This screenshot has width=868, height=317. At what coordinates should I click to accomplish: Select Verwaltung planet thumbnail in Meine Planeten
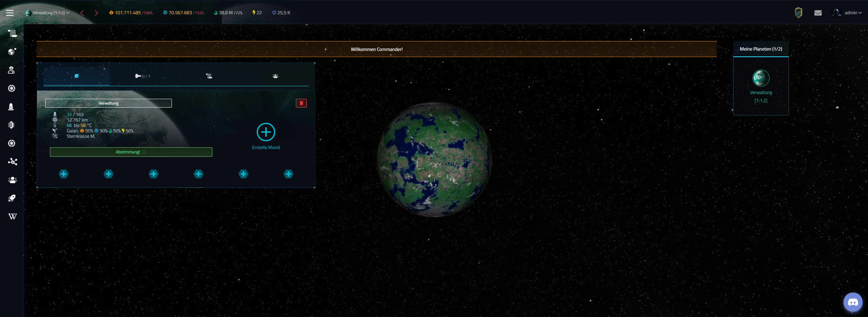761,78
